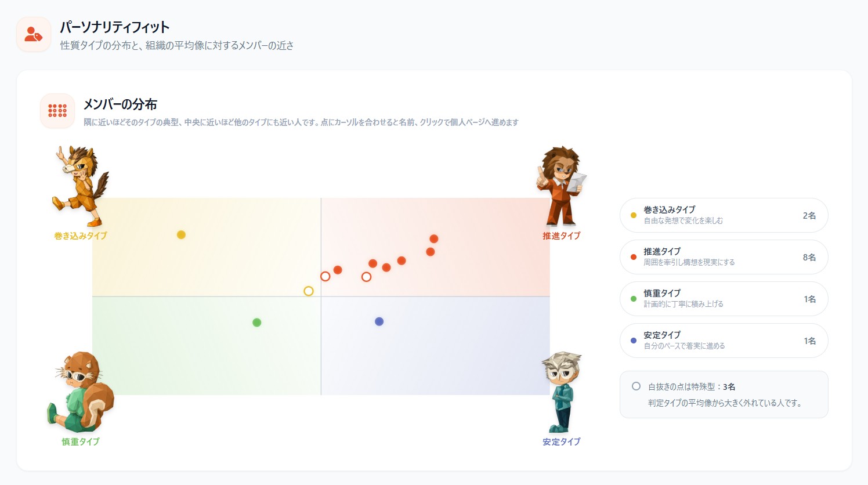The width and height of the screenshot is (868, 485).
Task: Click the personality fit header icon
Action: (x=34, y=34)
